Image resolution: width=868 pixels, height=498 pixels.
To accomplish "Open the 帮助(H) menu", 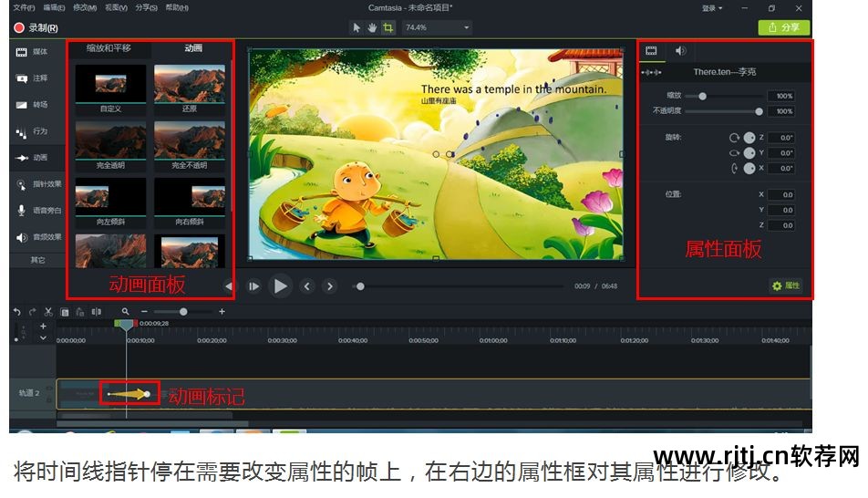I will click(x=177, y=8).
